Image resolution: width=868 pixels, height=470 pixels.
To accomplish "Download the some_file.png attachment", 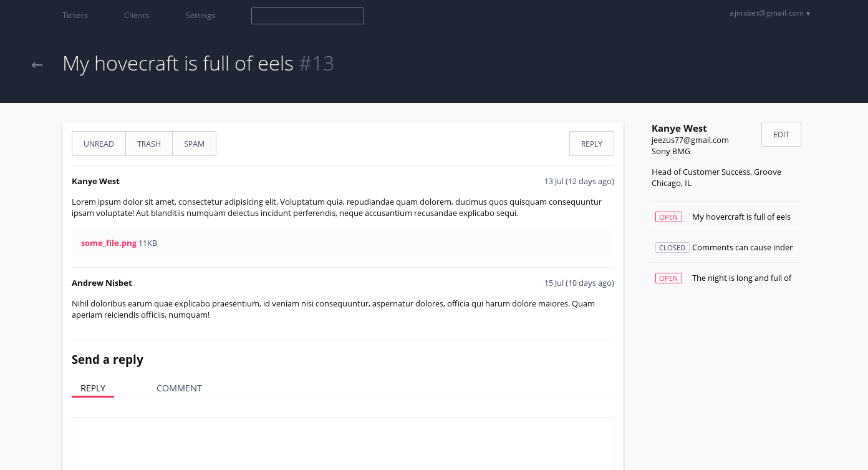I will [109, 243].
